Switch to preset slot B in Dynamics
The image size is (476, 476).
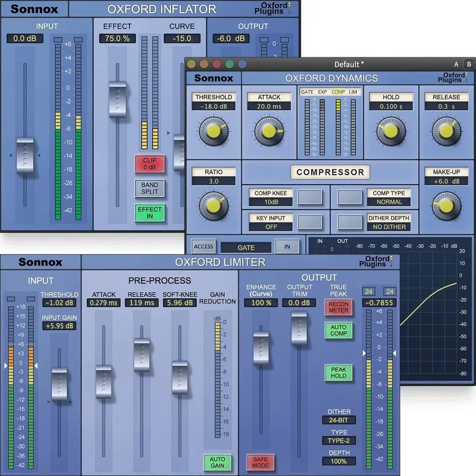tap(469, 64)
